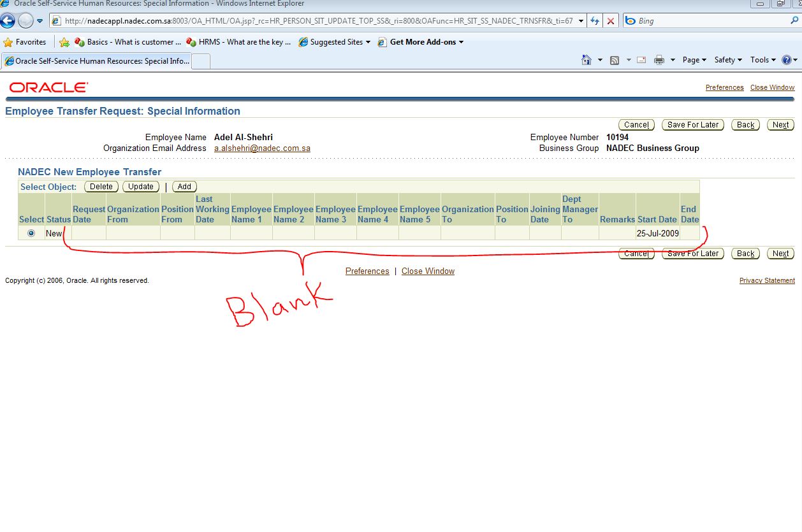The image size is (802, 532).
Task: Click the Oracle logo
Action: pyautogui.click(x=48, y=87)
